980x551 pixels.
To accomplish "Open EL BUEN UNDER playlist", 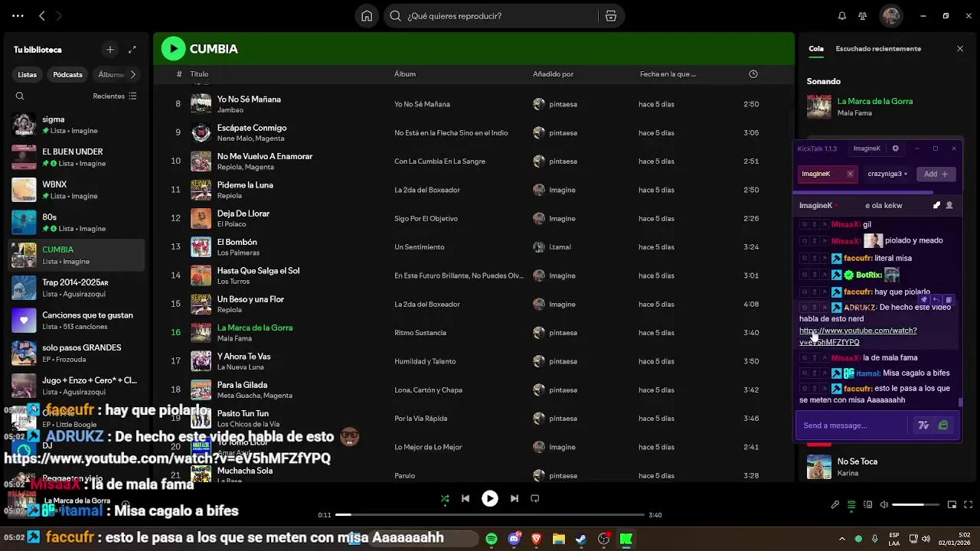I will (x=76, y=158).
